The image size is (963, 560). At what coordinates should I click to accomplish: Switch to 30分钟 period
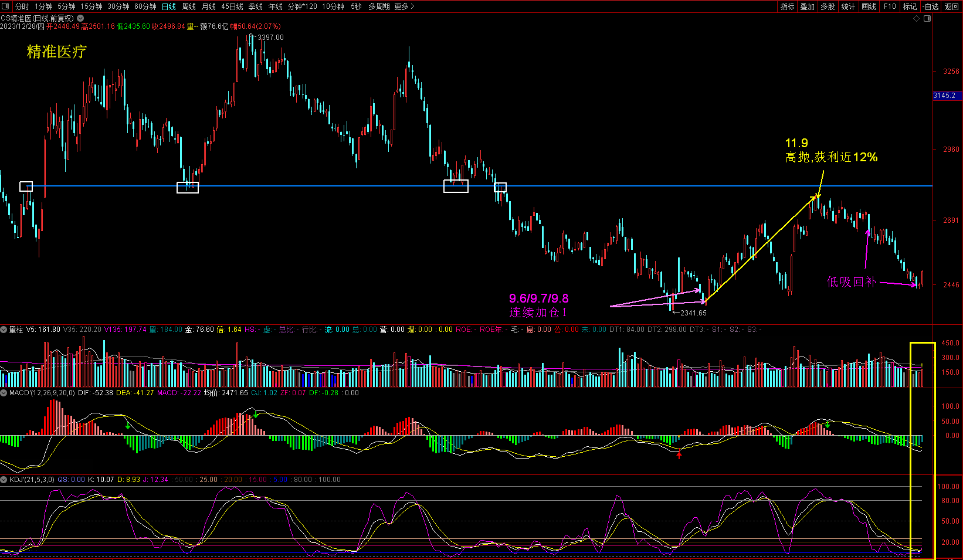pos(118,6)
